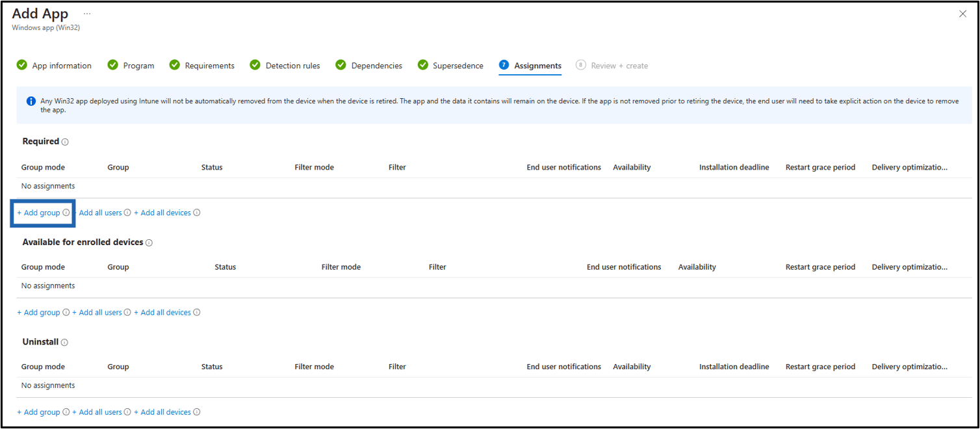Click info icon after Available section Add group
980x429 pixels.
(66, 313)
